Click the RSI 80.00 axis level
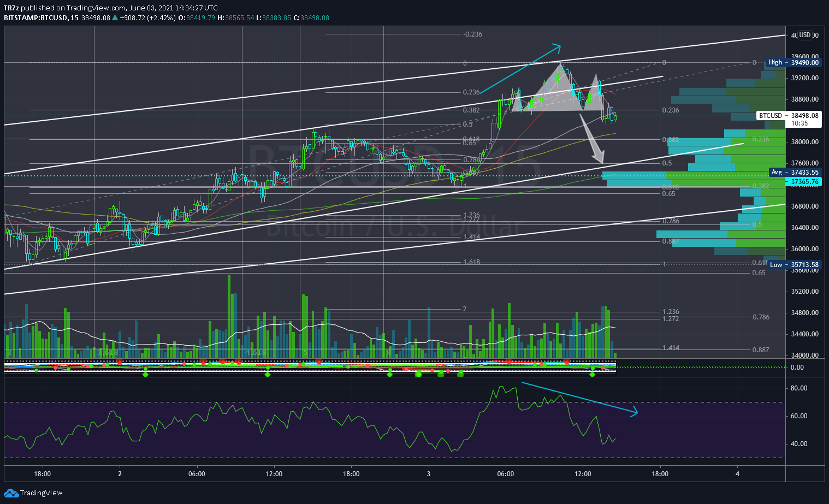This screenshot has width=829, height=504. [x=799, y=388]
